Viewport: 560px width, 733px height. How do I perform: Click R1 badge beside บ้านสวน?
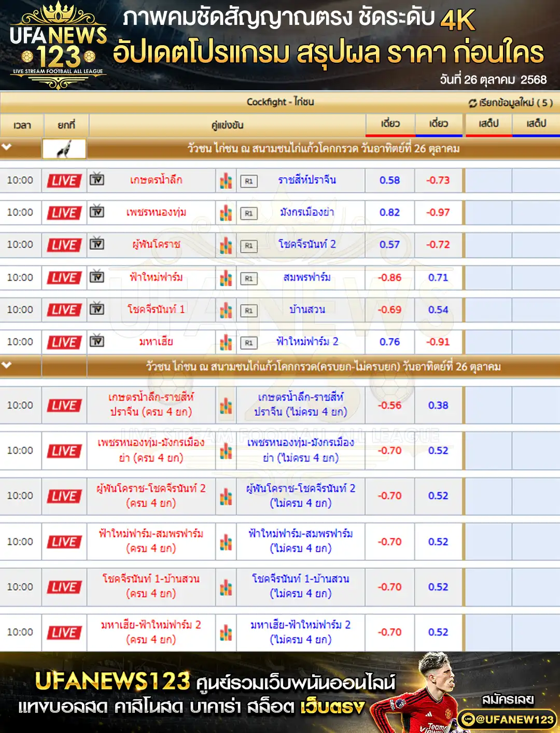249,310
